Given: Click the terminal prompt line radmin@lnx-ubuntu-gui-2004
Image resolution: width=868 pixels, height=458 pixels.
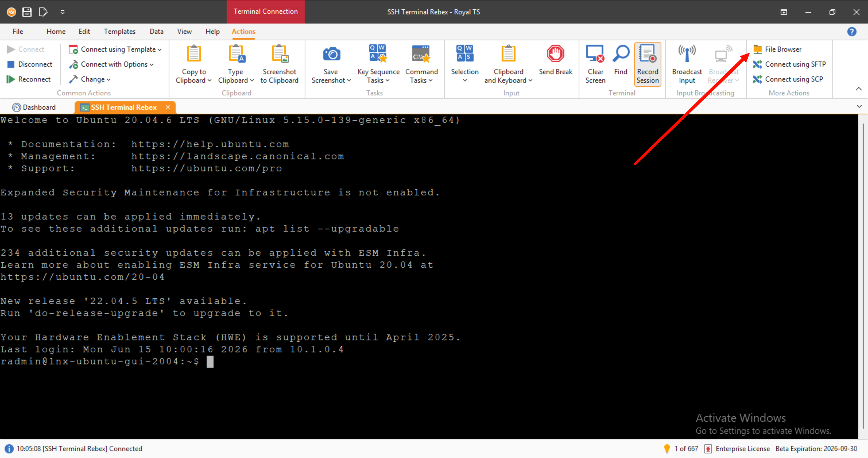Looking at the screenshot, I should click(x=100, y=361).
